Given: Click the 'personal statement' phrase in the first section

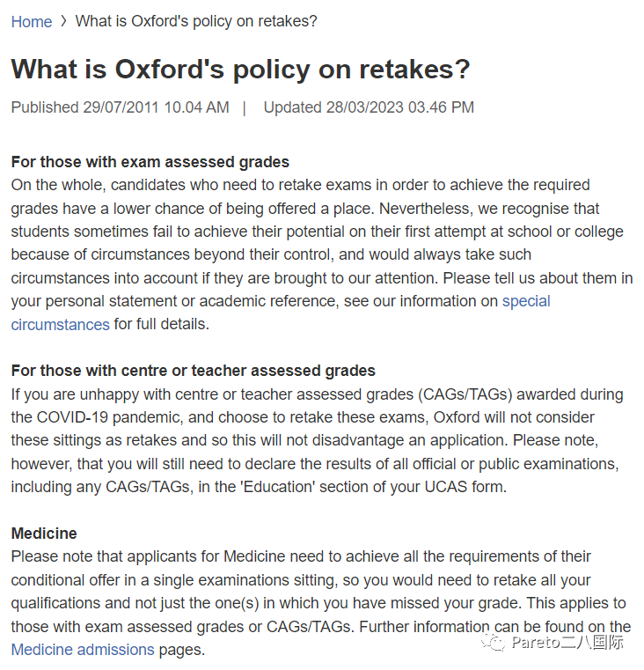Looking at the screenshot, I should tap(103, 301).
